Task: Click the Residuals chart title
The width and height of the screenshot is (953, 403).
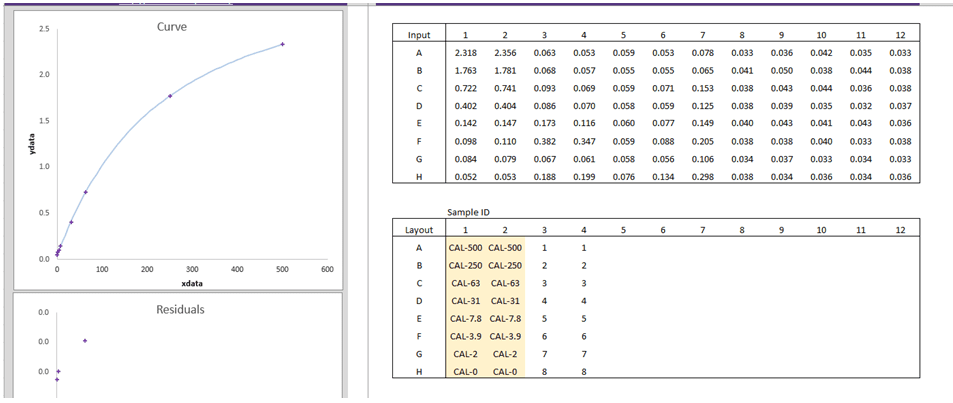Action: coord(181,309)
